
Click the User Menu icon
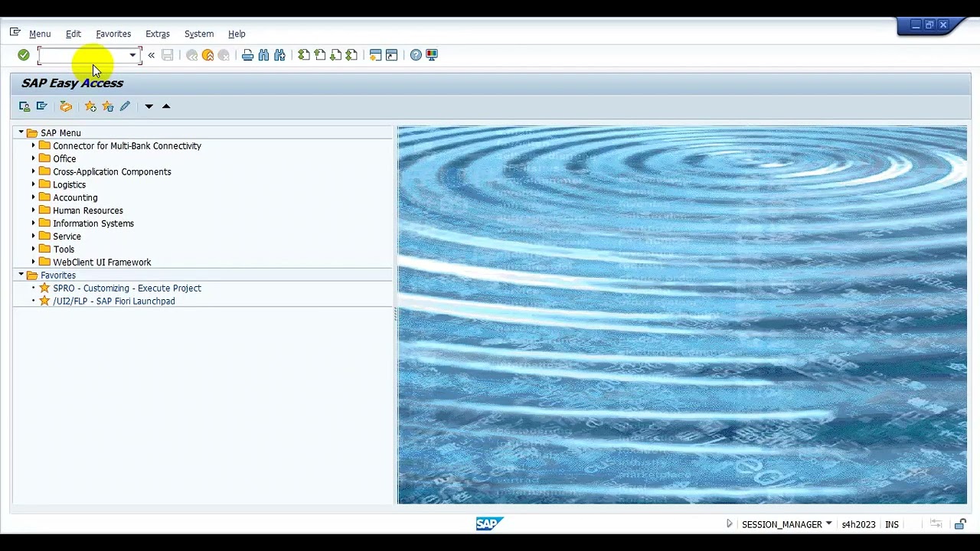point(24,106)
